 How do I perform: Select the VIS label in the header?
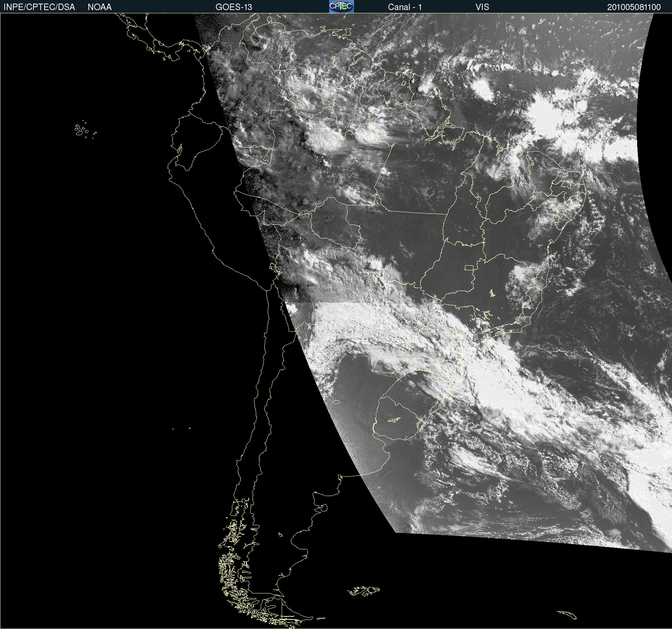482,7
